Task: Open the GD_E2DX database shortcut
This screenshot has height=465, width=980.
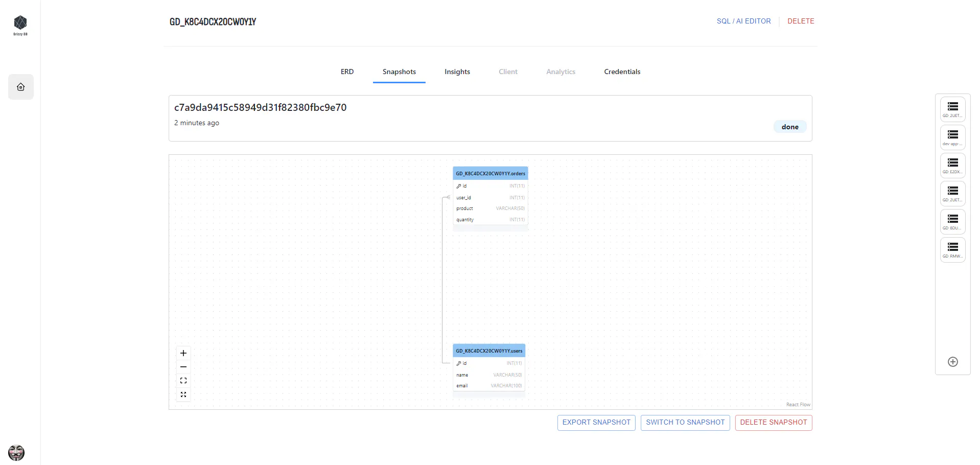Action: pos(953,165)
